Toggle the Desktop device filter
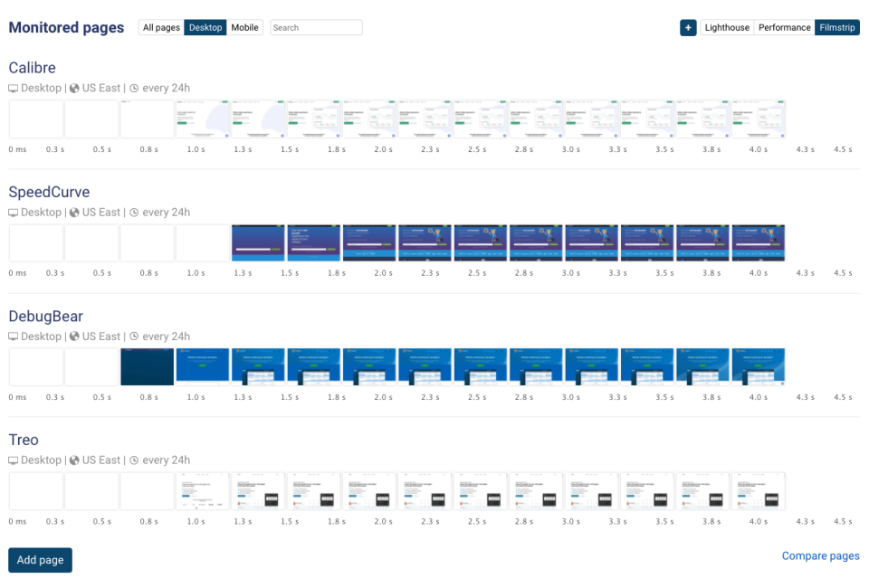 coord(205,27)
